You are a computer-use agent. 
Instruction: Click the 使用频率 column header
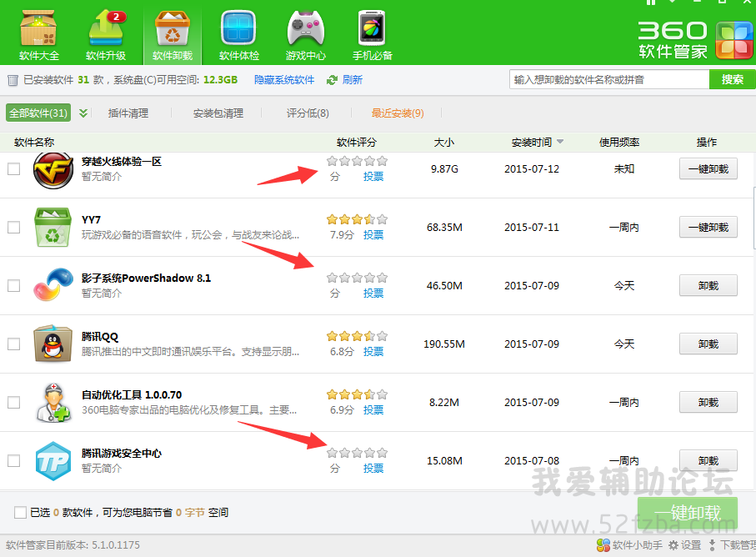coord(619,143)
